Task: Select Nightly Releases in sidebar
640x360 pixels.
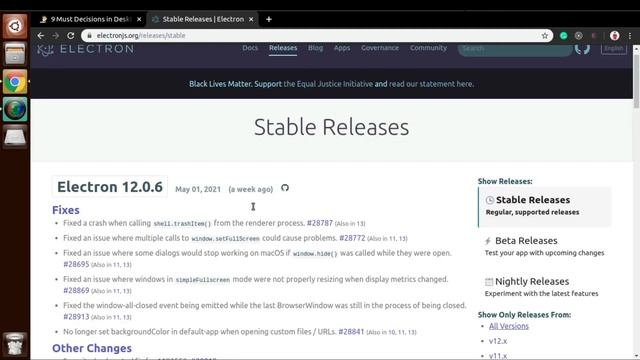Action: click(542, 287)
